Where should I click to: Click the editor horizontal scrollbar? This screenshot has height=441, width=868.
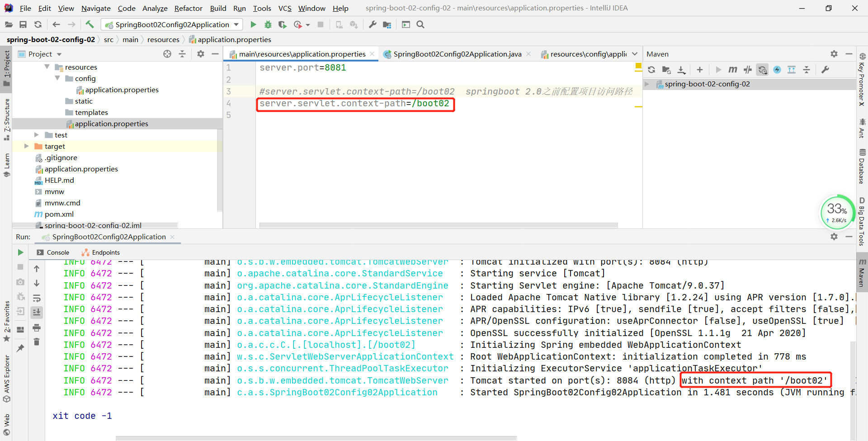(x=439, y=225)
